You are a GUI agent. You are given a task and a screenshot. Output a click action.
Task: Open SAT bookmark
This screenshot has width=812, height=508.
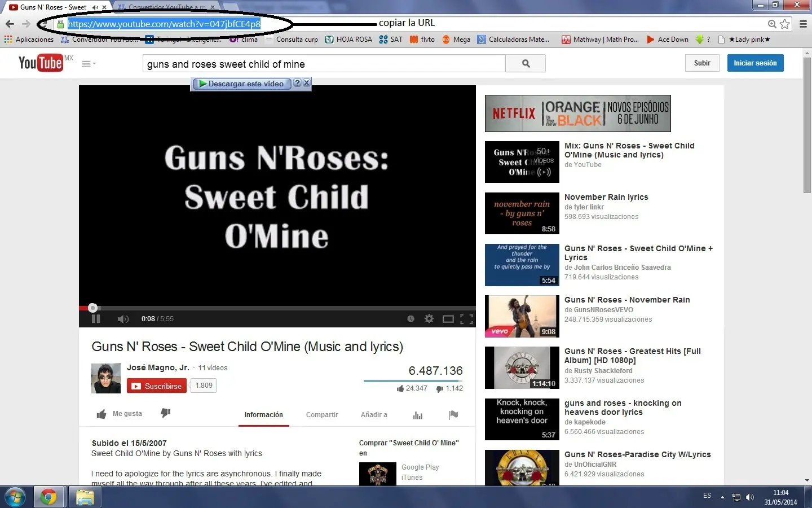[391, 40]
